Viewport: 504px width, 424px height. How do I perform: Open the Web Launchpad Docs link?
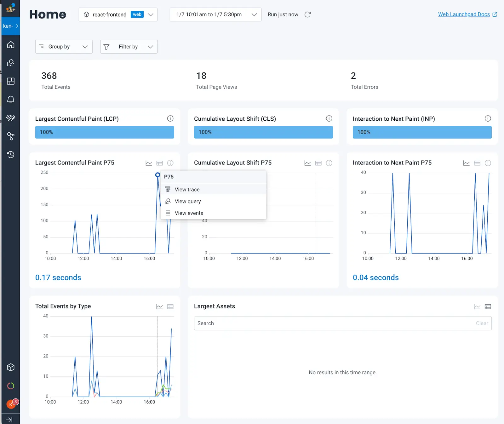(464, 14)
